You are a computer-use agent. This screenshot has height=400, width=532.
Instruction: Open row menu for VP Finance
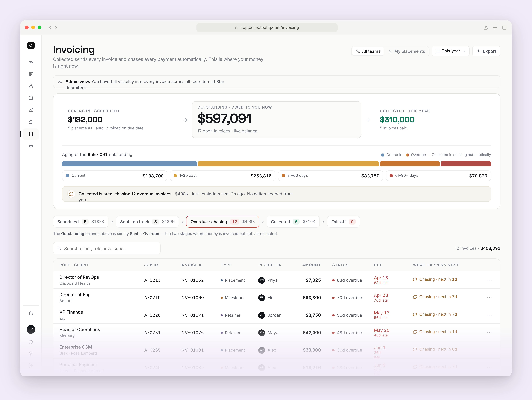tap(489, 315)
